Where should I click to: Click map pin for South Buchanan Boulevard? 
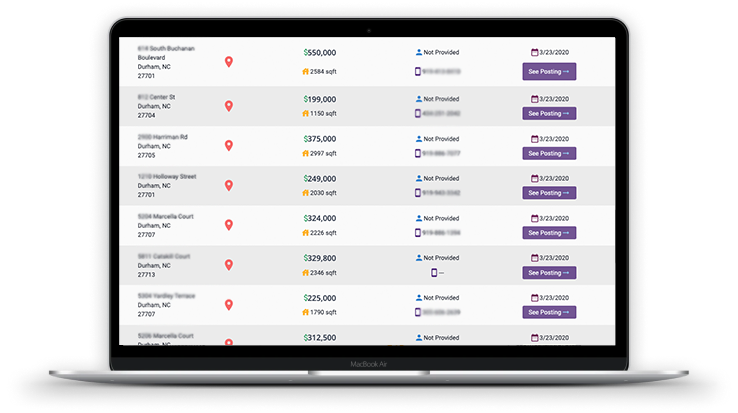pos(229,62)
